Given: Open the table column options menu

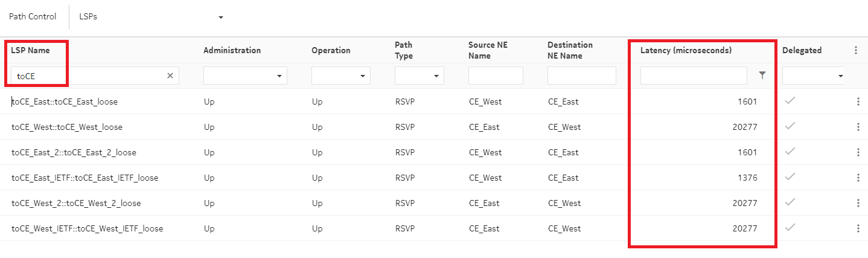Looking at the screenshot, I should 855,51.
